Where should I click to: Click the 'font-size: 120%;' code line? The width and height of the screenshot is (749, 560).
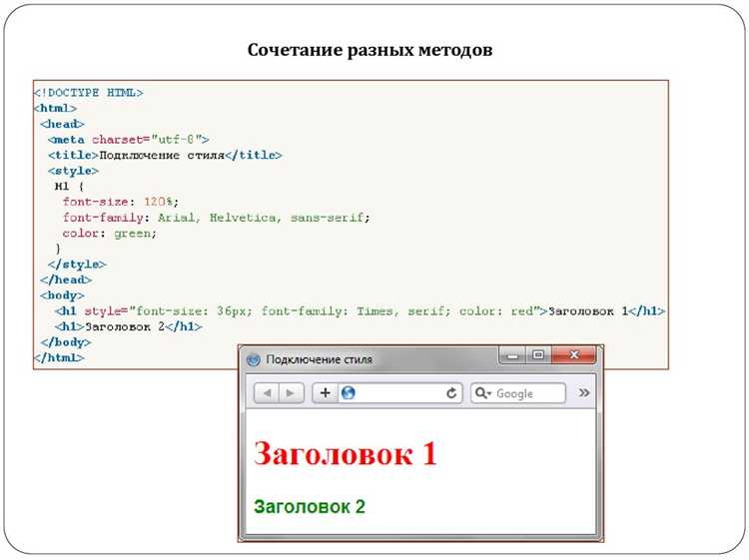coord(120,202)
